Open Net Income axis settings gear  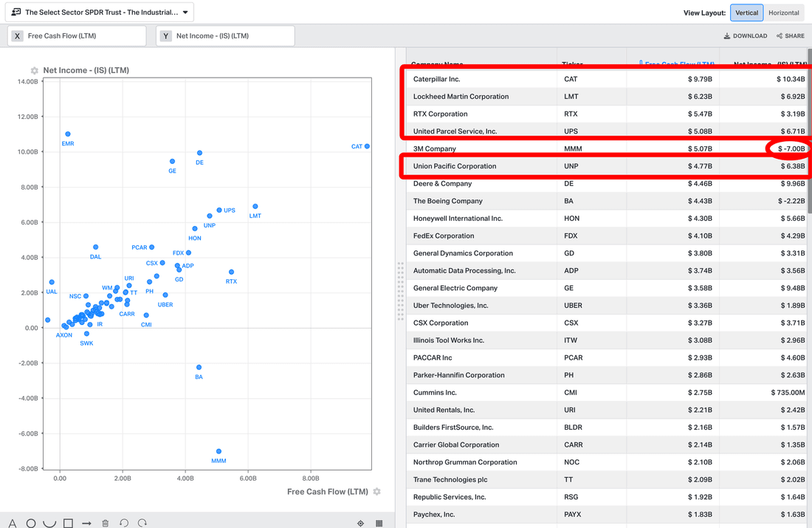pos(34,70)
